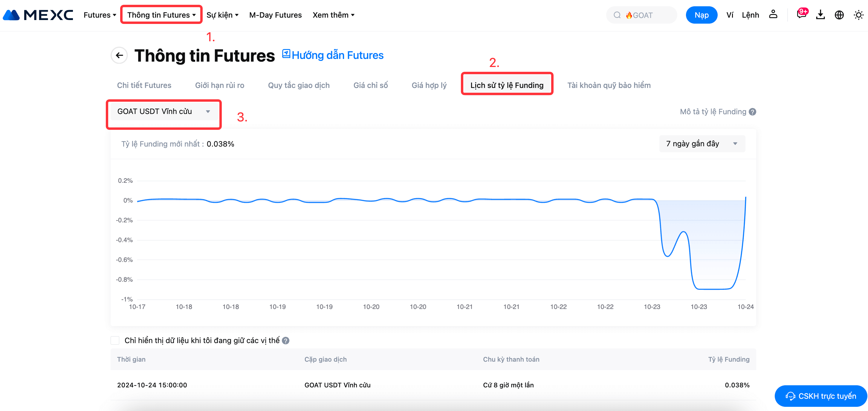The height and width of the screenshot is (411, 868).
Task: Click the GOAT search field
Action: [642, 15]
